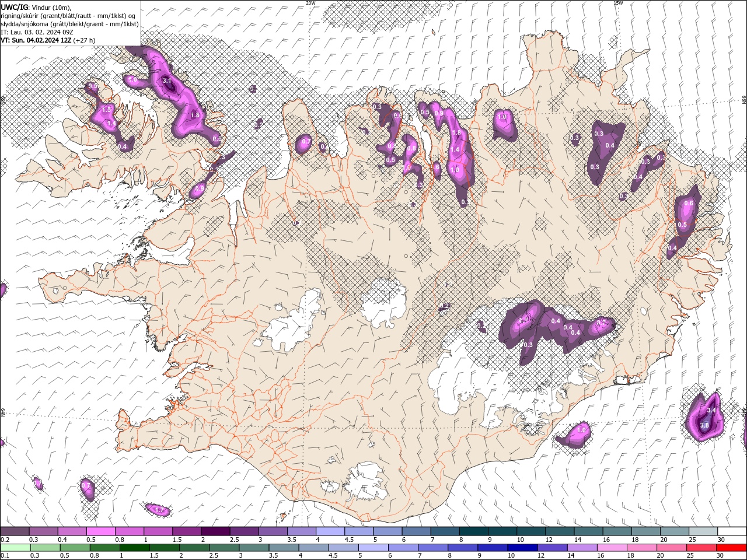Select the '3.4' value off the southeast coast

[711, 411]
